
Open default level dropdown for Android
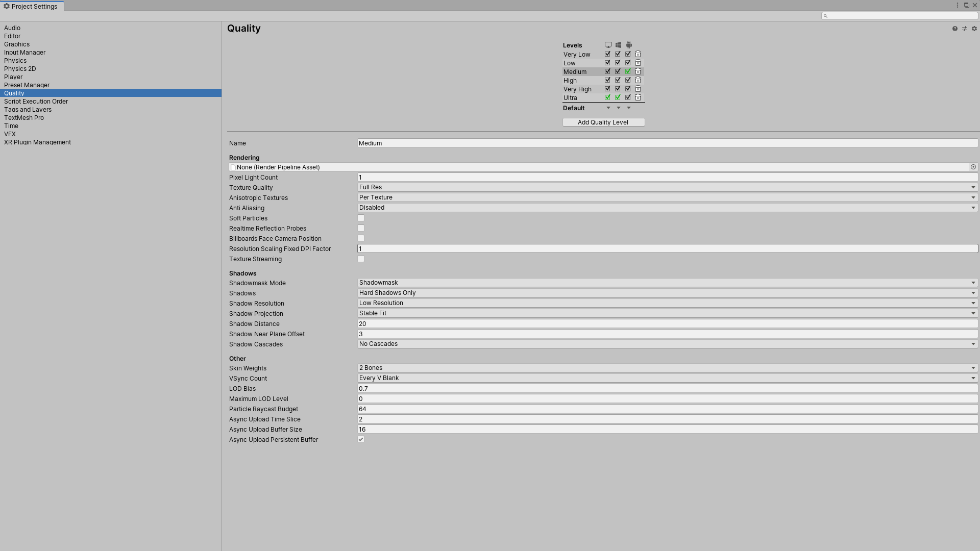pyautogui.click(x=629, y=108)
